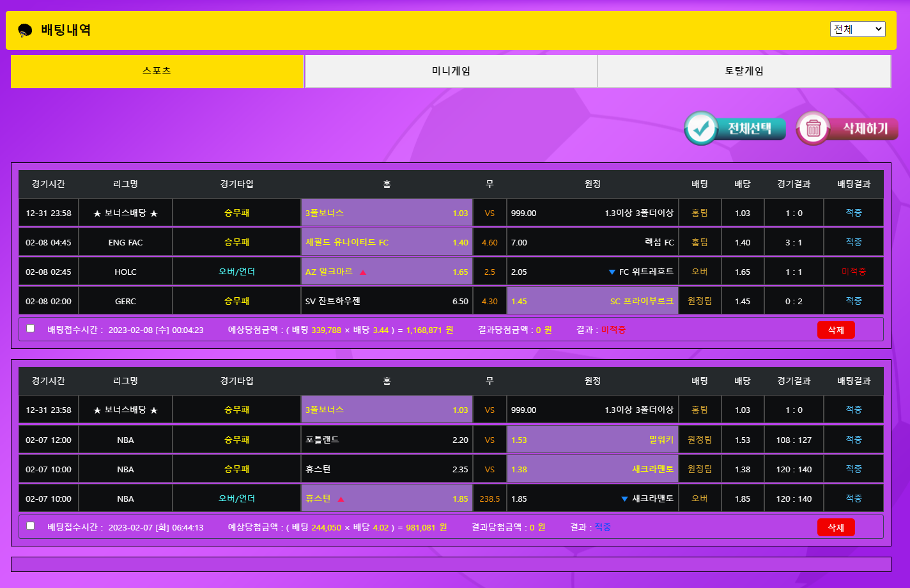Click the speech bubble icon beside 배팅내역
The height and width of the screenshot is (588, 910).
point(25,30)
